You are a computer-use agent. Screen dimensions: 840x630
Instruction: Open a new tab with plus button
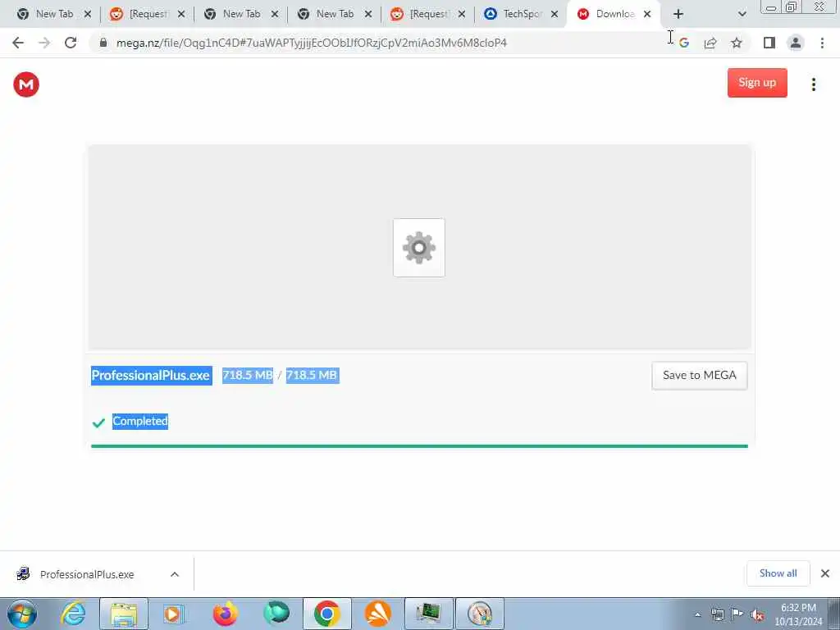pos(678,14)
